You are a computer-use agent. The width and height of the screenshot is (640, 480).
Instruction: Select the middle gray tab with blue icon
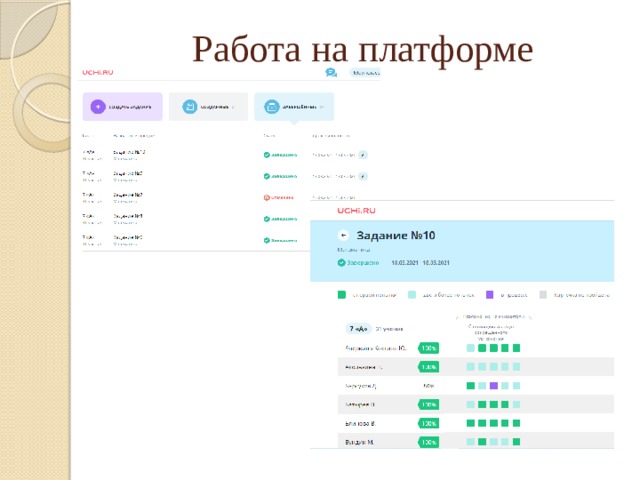[x=209, y=107]
